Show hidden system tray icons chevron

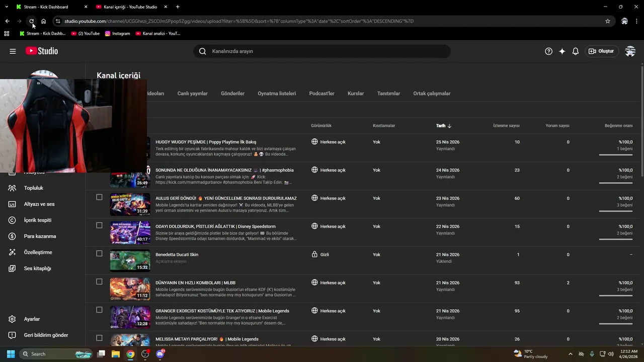point(570,354)
